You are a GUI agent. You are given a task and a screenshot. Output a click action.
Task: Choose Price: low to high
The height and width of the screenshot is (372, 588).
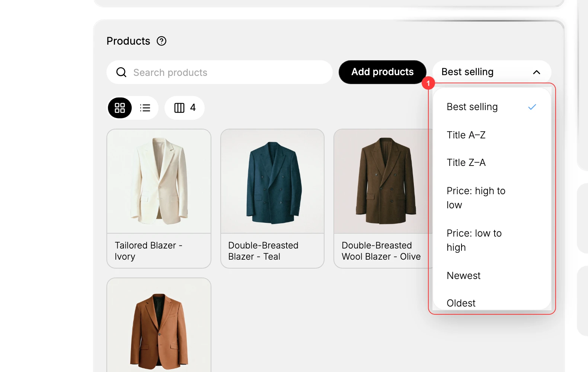click(492, 240)
